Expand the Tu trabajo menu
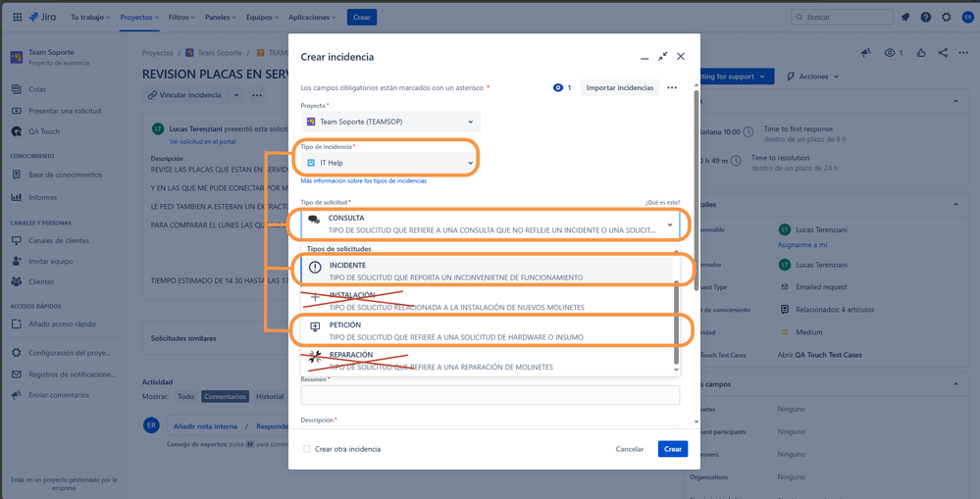The image size is (980, 499). coord(90,18)
